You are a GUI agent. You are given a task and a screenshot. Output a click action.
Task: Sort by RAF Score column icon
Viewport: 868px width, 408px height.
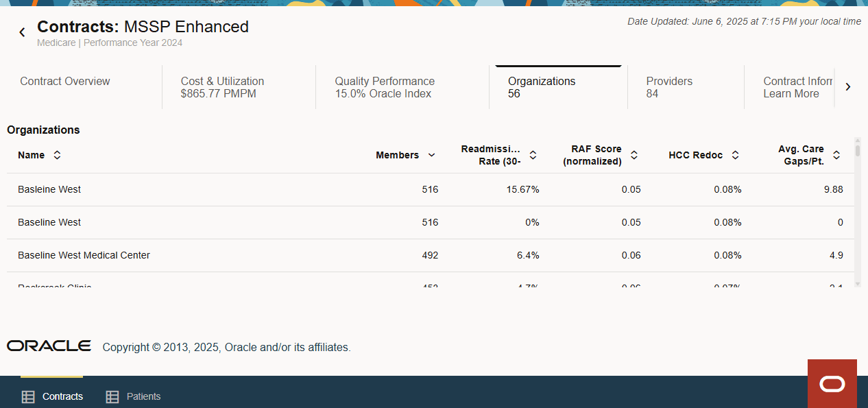(634, 155)
